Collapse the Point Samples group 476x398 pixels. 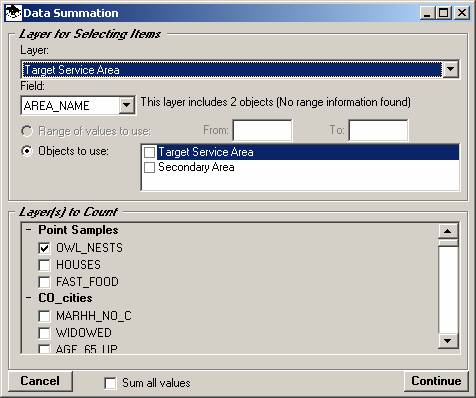point(29,230)
